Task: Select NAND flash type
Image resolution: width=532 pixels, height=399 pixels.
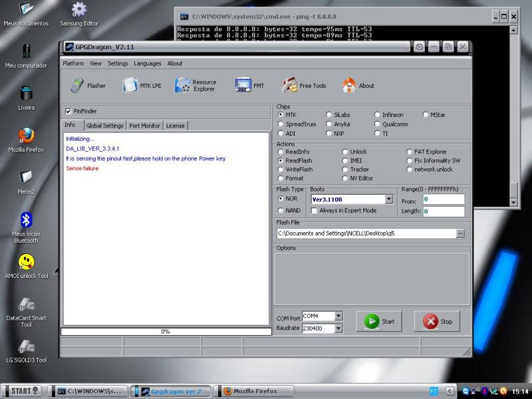Action: (281, 210)
